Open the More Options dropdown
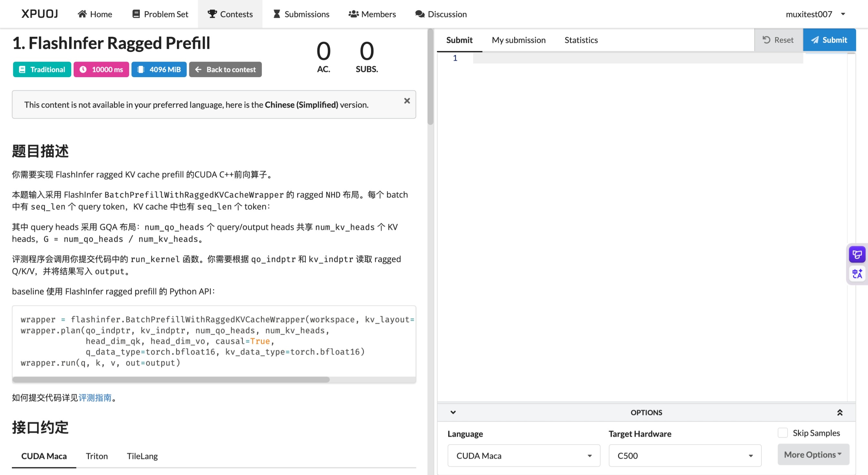The height and width of the screenshot is (475, 868). pos(813,454)
